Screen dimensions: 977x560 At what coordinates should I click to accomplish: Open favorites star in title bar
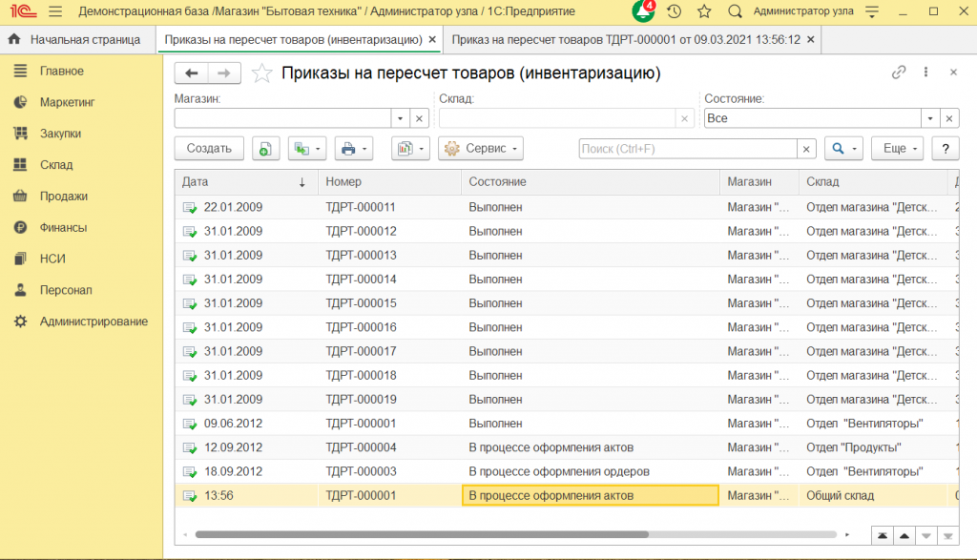704,11
